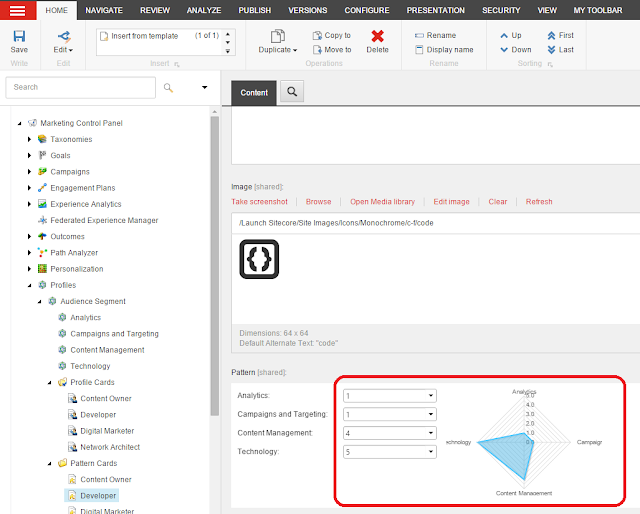Switch to the PRESENTATION ribbon tab
The width and height of the screenshot is (640, 514).
pyautogui.click(x=436, y=10)
